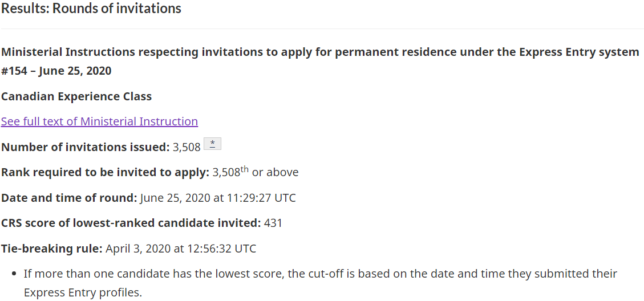Click the bullet point explaining the cut-off
The height and width of the screenshot is (301, 644).
click(319, 274)
